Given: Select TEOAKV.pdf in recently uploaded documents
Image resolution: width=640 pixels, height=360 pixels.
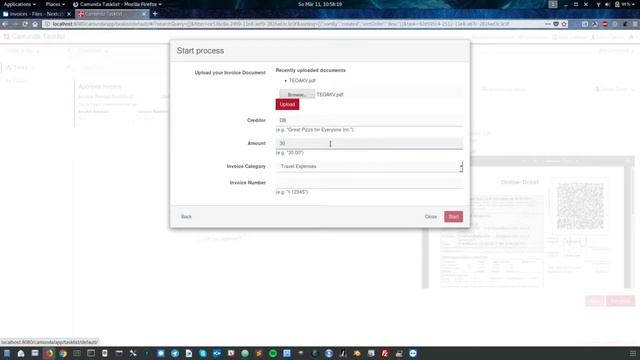Looking at the screenshot, I should pyautogui.click(x=302, y=81).
